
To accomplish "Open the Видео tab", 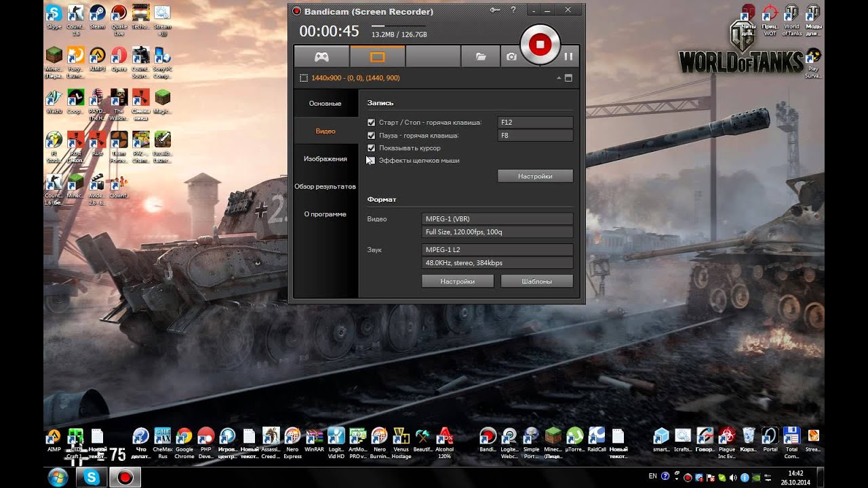I will (325, 131).
